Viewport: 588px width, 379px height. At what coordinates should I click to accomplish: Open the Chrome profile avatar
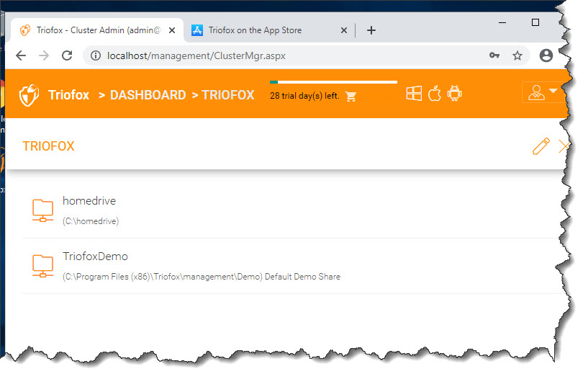[546, 55]
